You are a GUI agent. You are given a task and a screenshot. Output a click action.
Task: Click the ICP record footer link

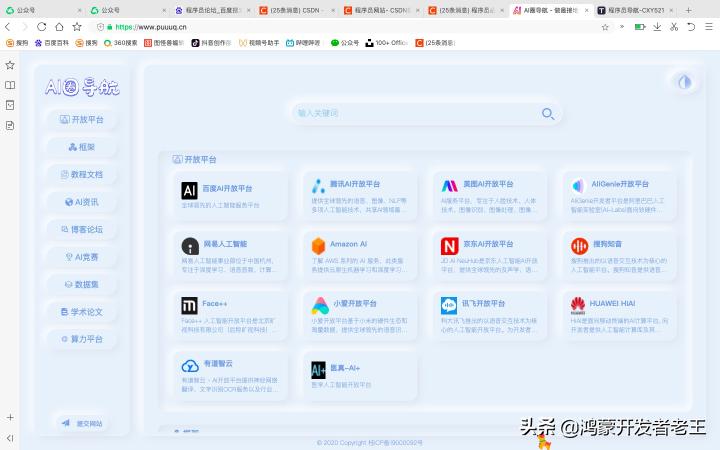tap(395, 443)
